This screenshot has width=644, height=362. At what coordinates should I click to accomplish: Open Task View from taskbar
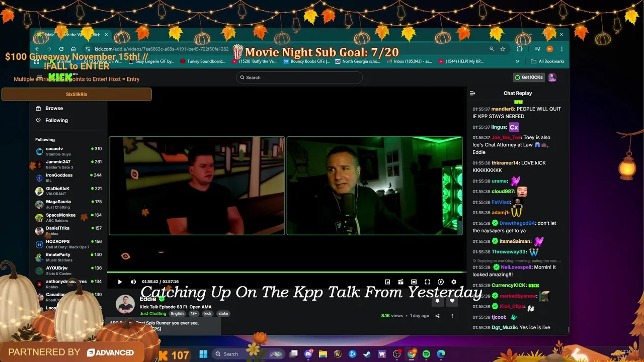294,354
